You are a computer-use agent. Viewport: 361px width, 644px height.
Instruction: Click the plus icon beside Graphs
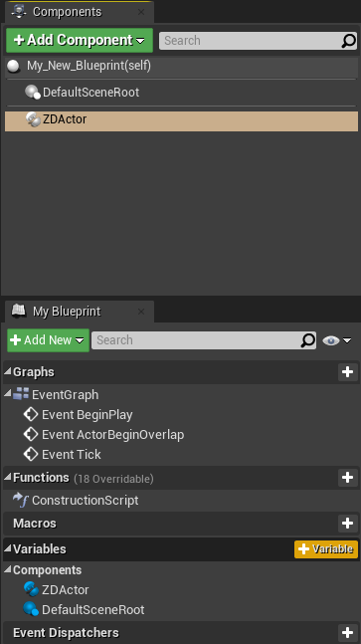(347, 372)
